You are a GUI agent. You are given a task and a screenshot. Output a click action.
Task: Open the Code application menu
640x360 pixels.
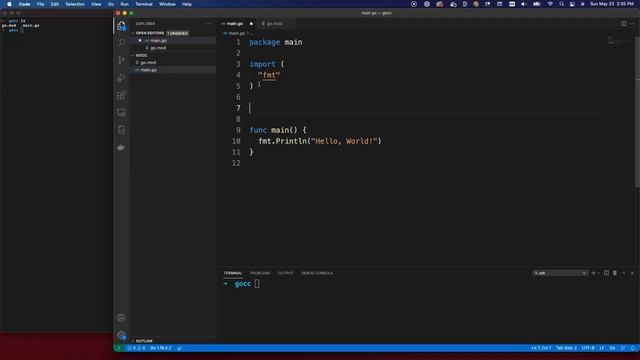coord(24,4)
